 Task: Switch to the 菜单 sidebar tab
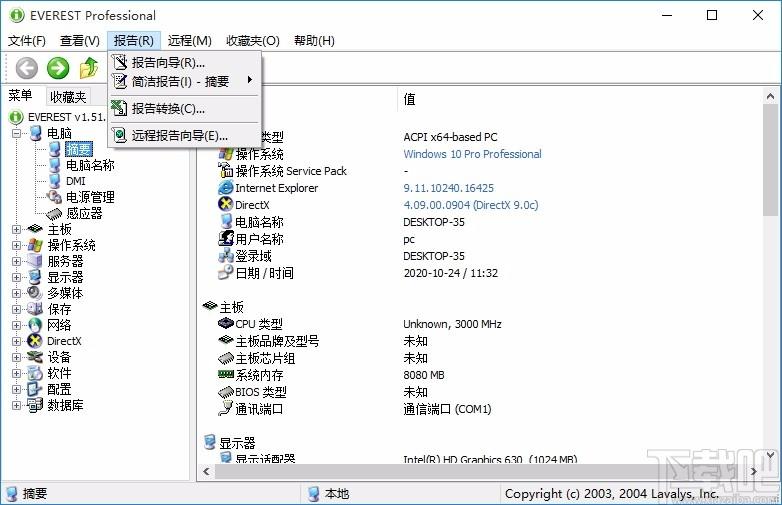20,95
